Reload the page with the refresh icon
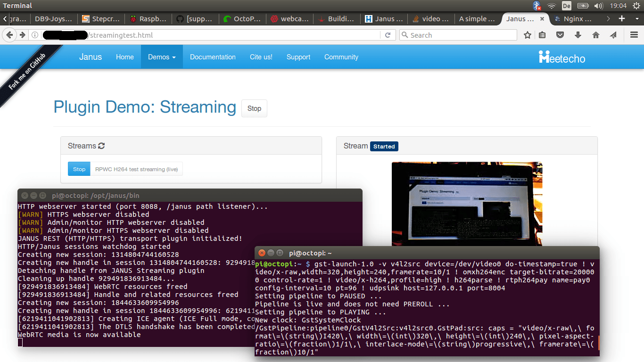The width and height of the screenshot is (644, 362). (388, 35)
